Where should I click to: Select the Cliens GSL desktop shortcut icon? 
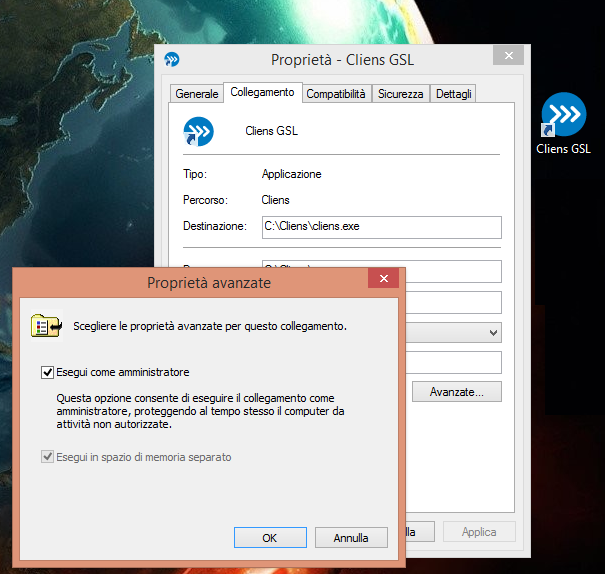click(563, 118)
